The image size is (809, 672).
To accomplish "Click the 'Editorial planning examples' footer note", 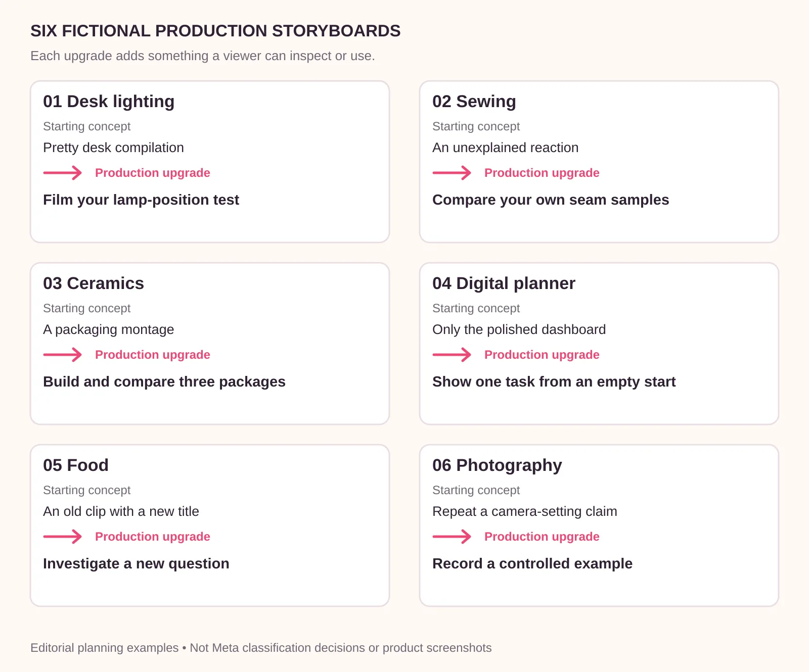I will tap(261, 648).
